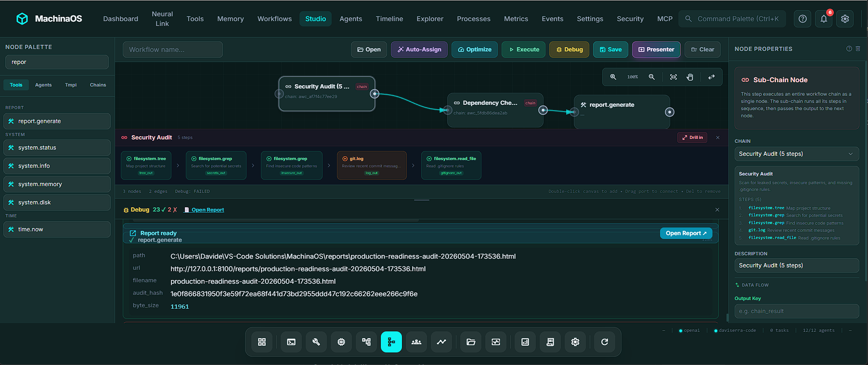868x365 pixels.
Task: Follow the Open Report link beside Debug
Action: [204, 210]
